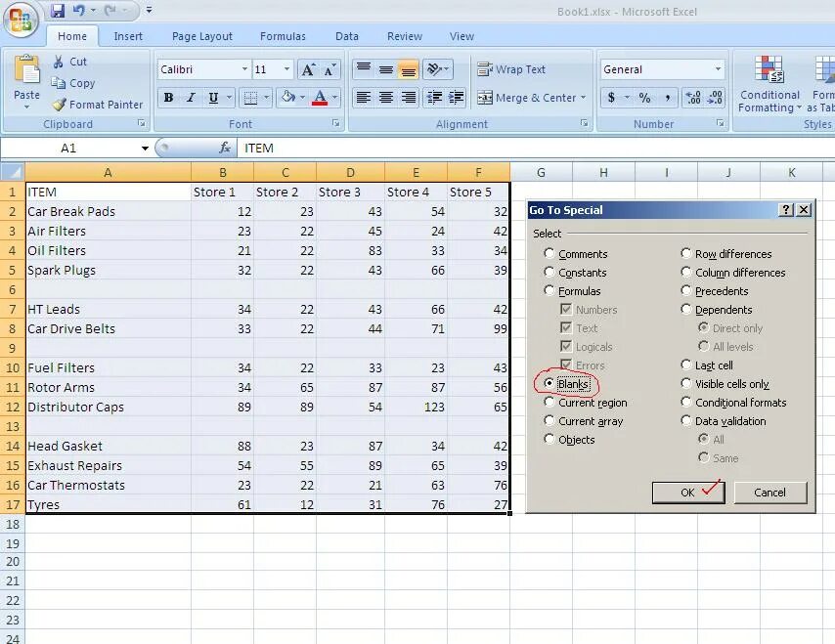
Task: Click the Insert Function fx icon
Action: coord(225,148)
